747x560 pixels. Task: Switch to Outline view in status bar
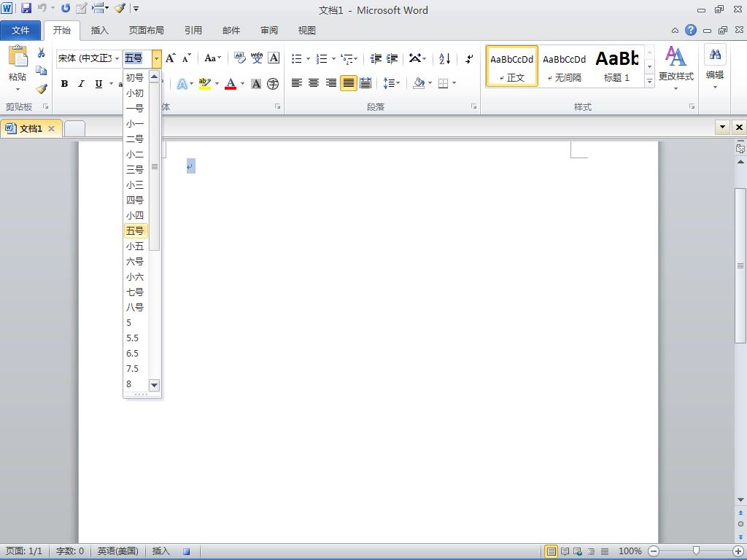click(591, 551)
